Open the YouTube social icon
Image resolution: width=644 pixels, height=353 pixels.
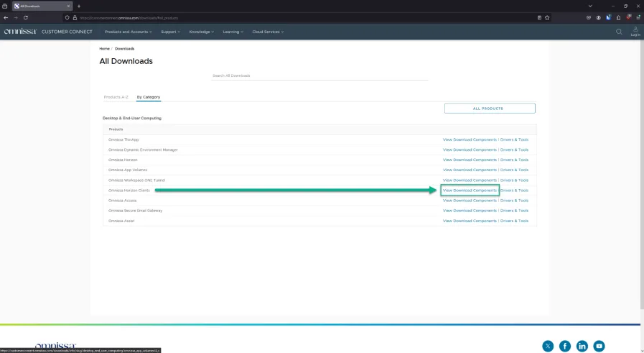599,346
